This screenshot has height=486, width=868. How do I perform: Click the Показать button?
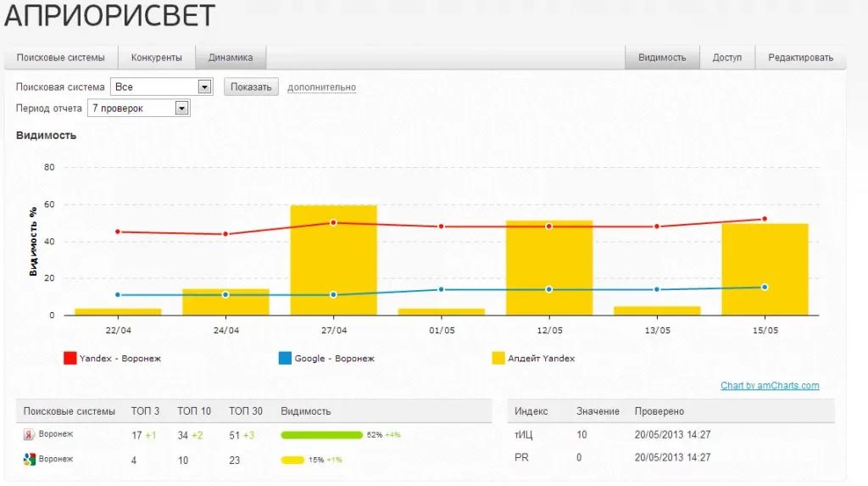(251, 87)
